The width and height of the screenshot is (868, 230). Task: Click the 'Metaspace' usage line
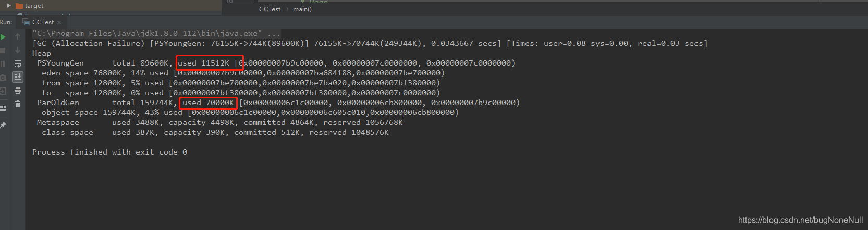click(x=219, y=122)
